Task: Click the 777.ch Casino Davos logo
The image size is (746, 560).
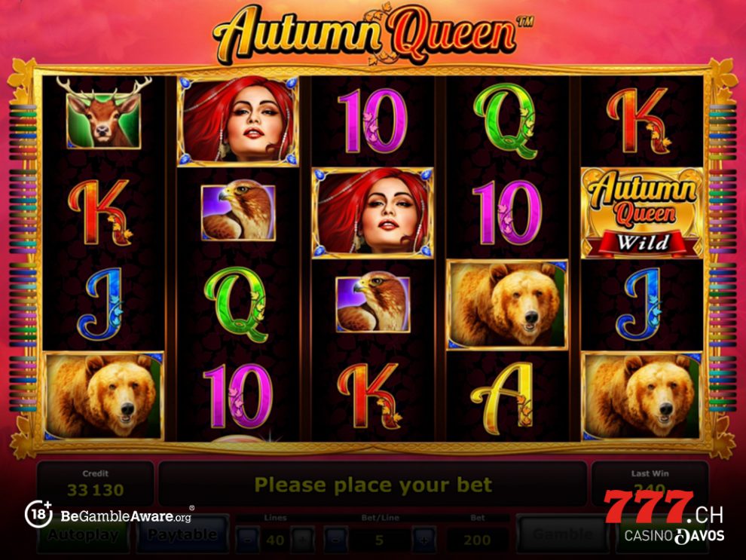Action: [664, 517]
